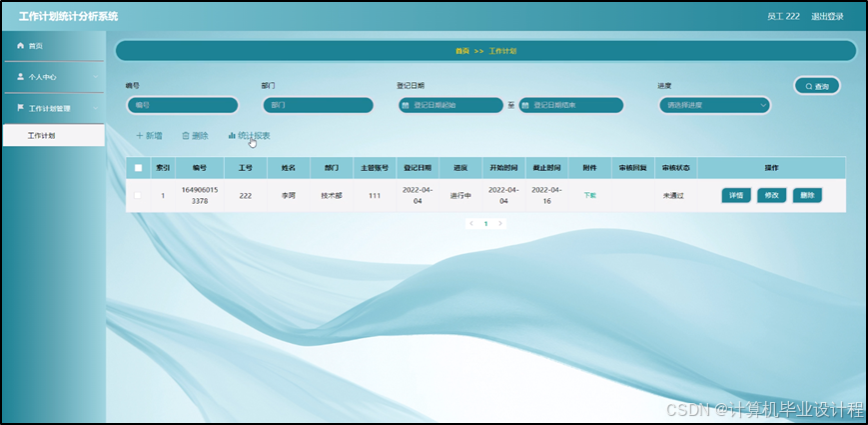Click calendar icon in 登记日期结束 field
Image resolution: width=868 pixels, height=425 pixels.
coord(525,105)
